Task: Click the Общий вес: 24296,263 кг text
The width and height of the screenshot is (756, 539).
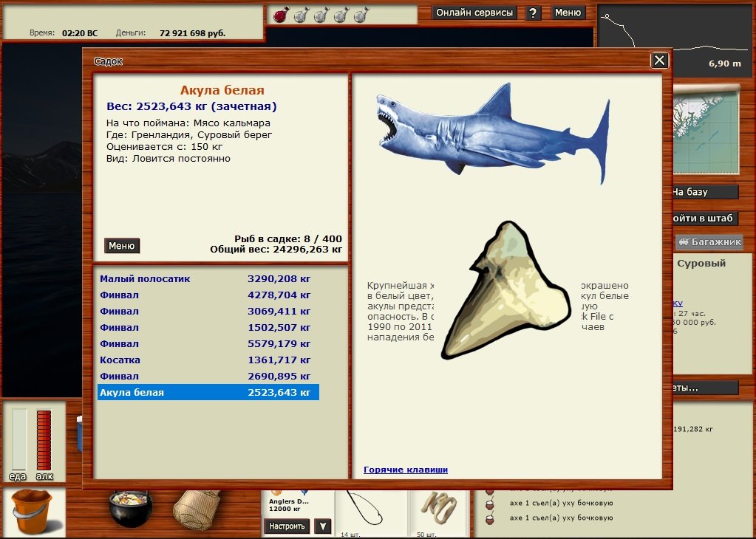Action: [276, 250]
